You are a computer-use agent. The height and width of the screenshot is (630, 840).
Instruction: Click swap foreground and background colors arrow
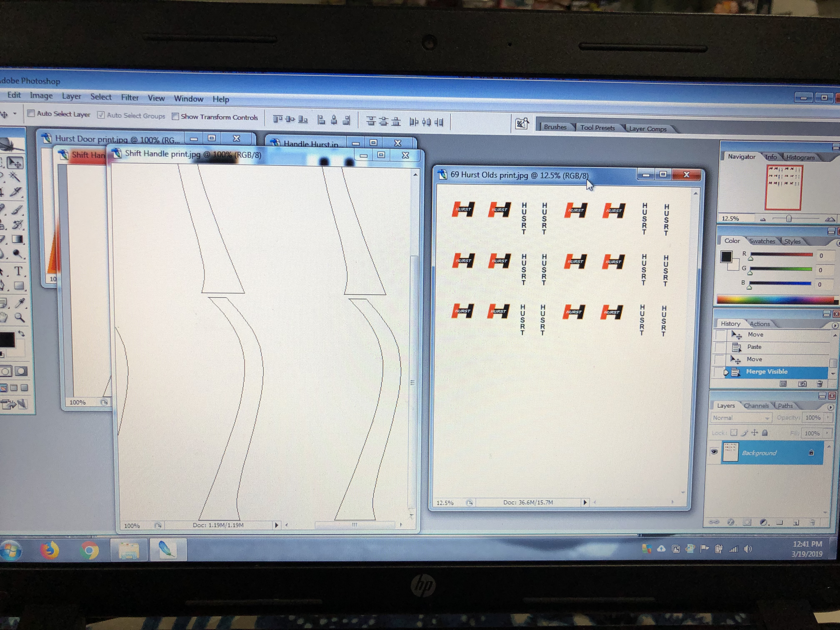coord(22,333)
